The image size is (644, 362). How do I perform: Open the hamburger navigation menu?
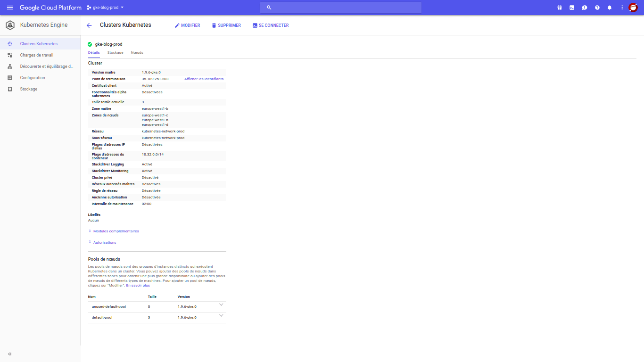point(10,8)
